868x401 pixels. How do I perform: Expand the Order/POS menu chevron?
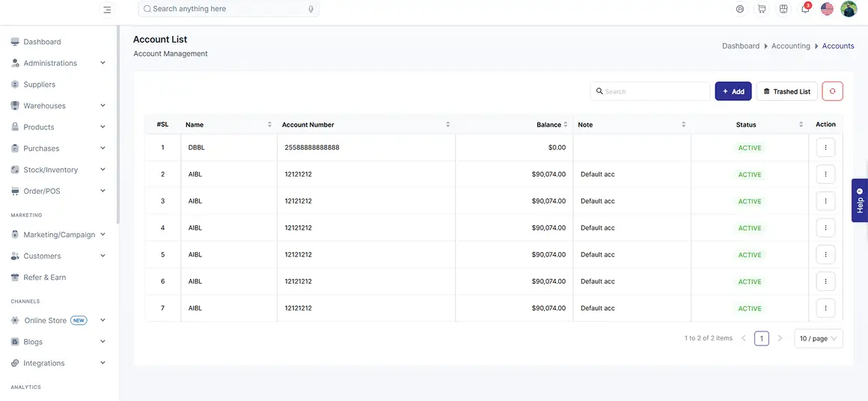103,191
